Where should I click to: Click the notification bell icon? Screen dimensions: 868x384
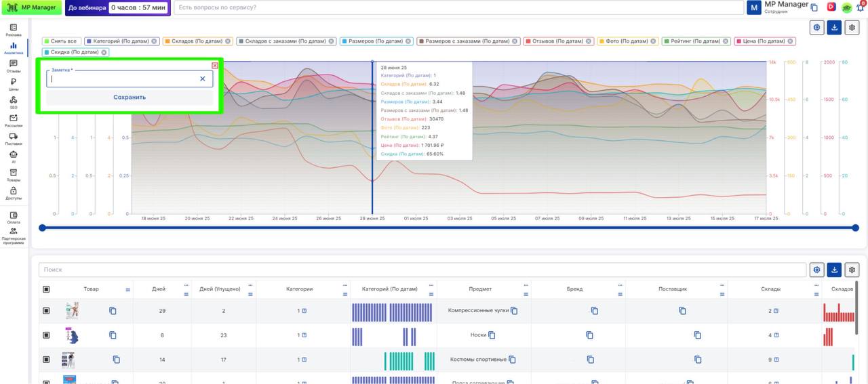click(860, 7)
